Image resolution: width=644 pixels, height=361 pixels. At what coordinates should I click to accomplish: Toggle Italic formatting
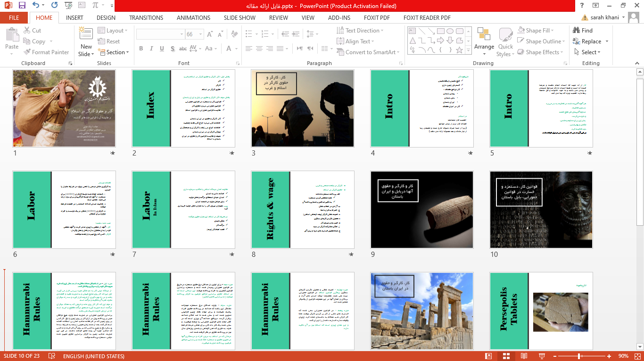pyautogui.click(x=152, y=49)
